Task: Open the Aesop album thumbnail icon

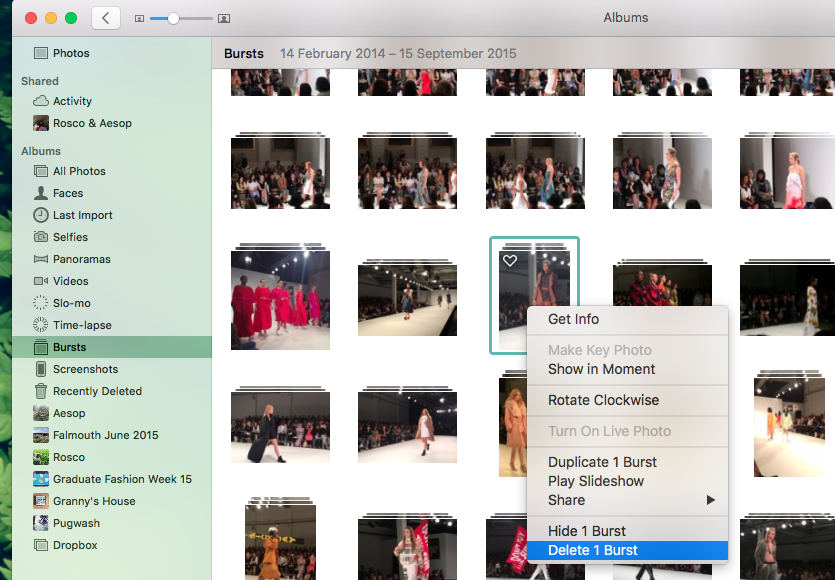Action: tap(40, 413)
